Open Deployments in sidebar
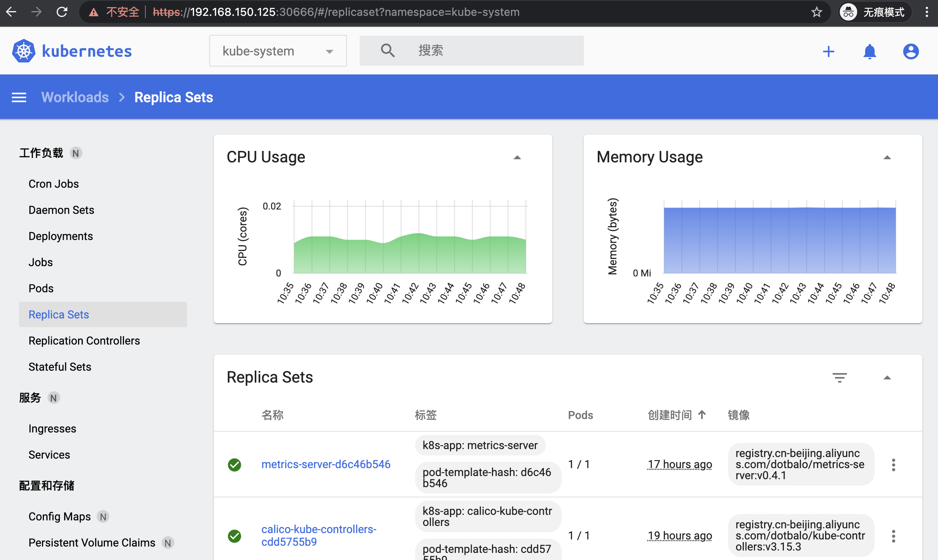938x560 pixels. point(61,236)
